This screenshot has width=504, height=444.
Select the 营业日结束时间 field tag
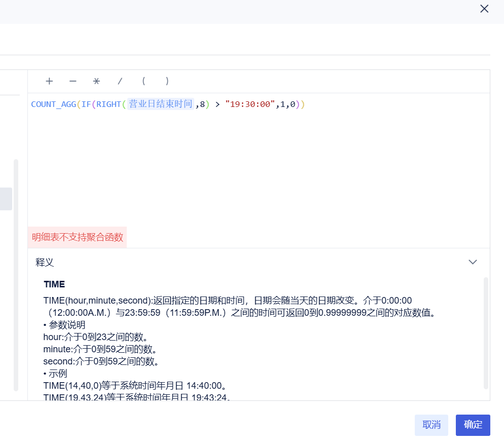(160, 104)
